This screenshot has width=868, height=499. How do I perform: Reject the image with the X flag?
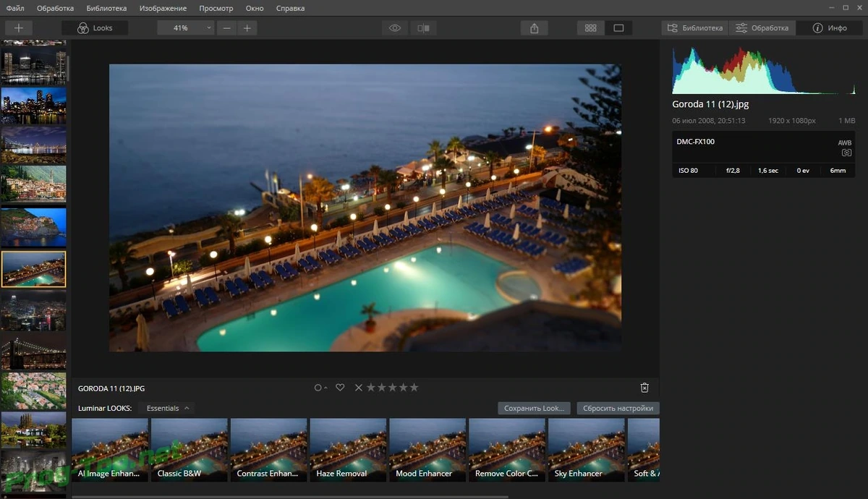click(x=358, y=388)
